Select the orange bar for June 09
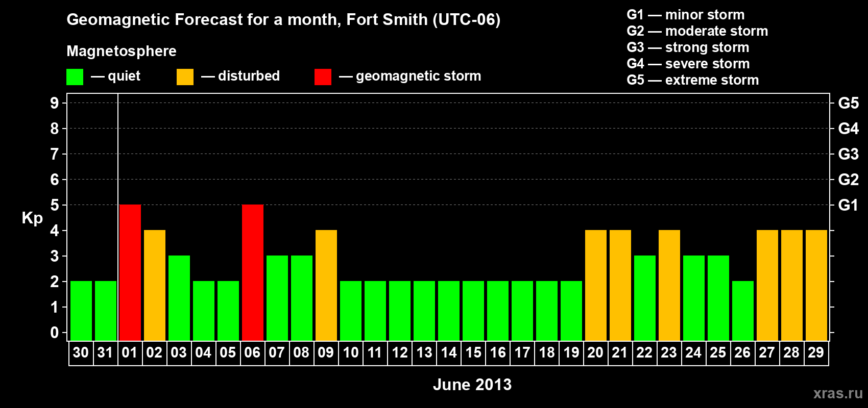The image size is (868, 408). tap(326, 286)
